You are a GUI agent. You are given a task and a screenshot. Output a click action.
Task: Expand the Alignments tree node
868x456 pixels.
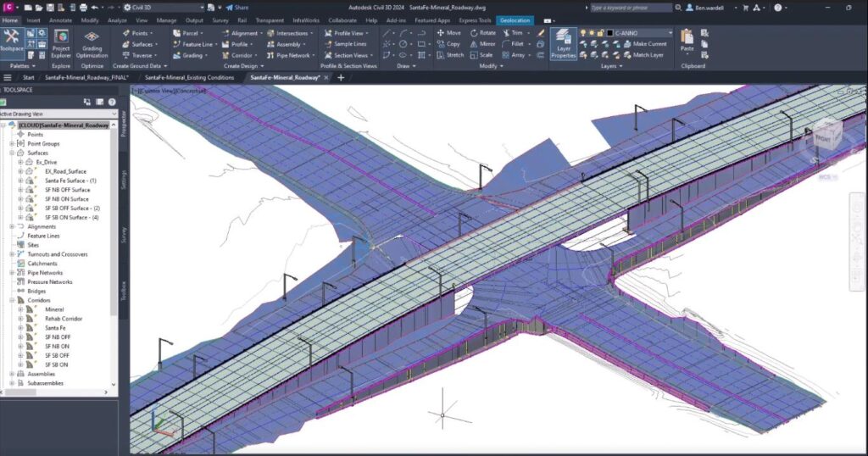click(x=11, y=226)
